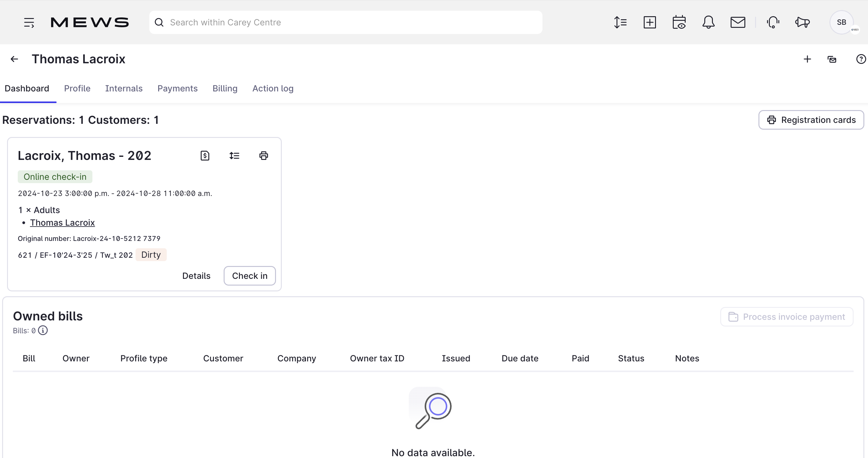Click the timeline icon in the top bar

pos(620,23)
